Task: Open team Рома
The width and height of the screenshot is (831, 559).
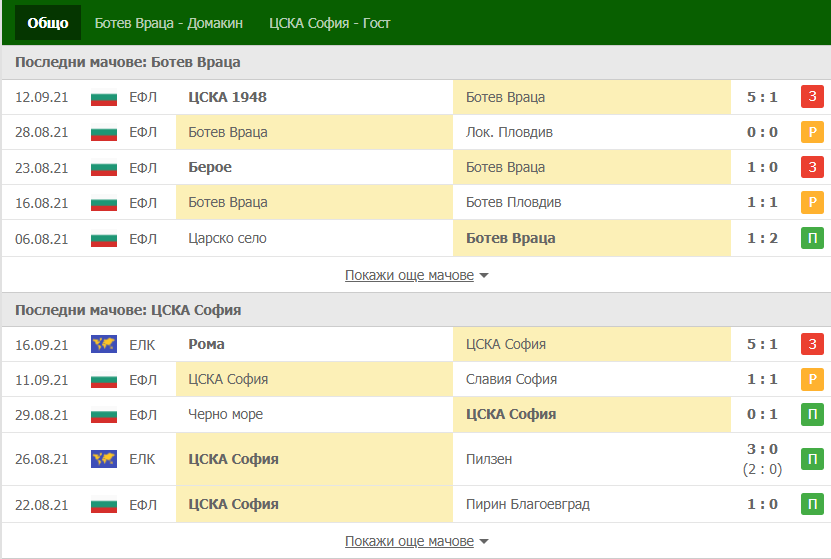Action: (x=206, y=344)
